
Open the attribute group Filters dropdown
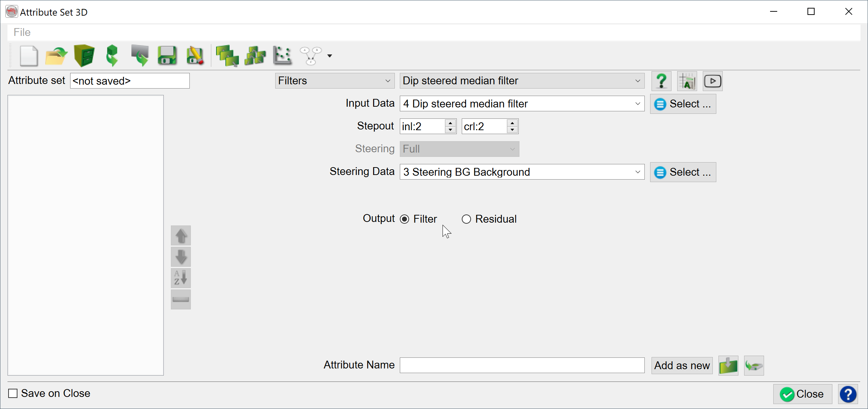point(334,81)
